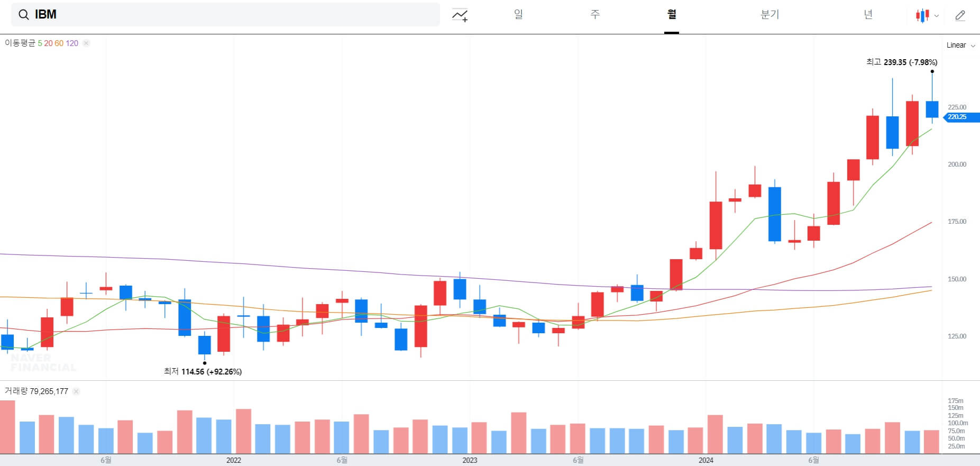
Task: Click the 150.00 price axis label
Action: point(957,279)
